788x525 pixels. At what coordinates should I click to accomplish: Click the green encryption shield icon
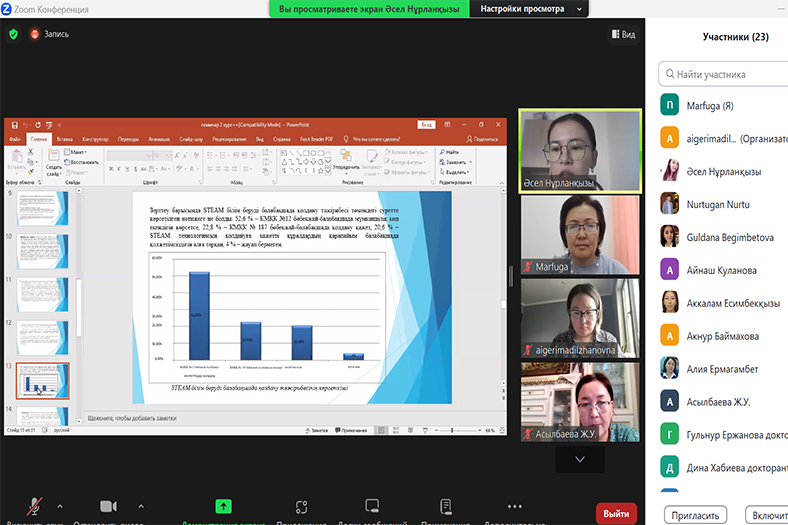coord(13,34)
